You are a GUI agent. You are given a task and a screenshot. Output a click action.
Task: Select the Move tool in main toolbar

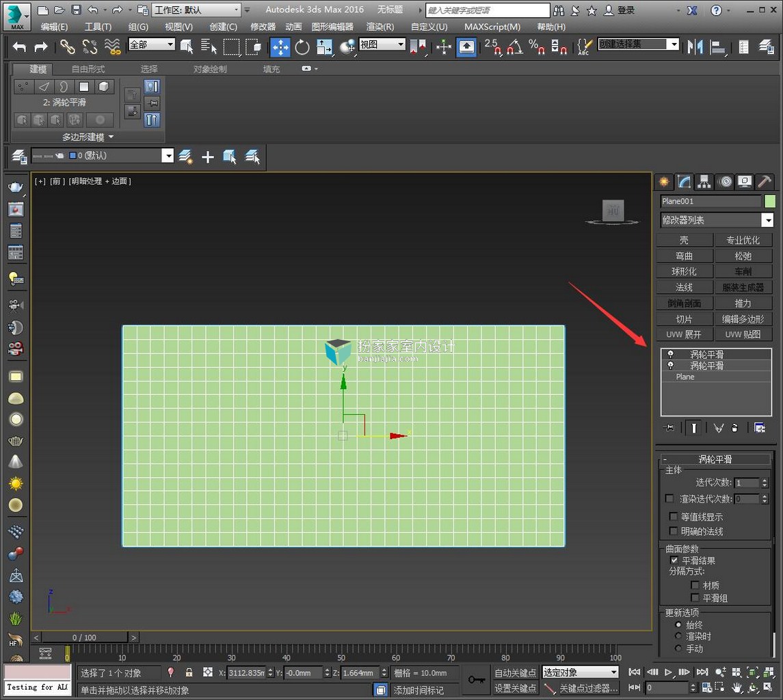pos(280,47)
